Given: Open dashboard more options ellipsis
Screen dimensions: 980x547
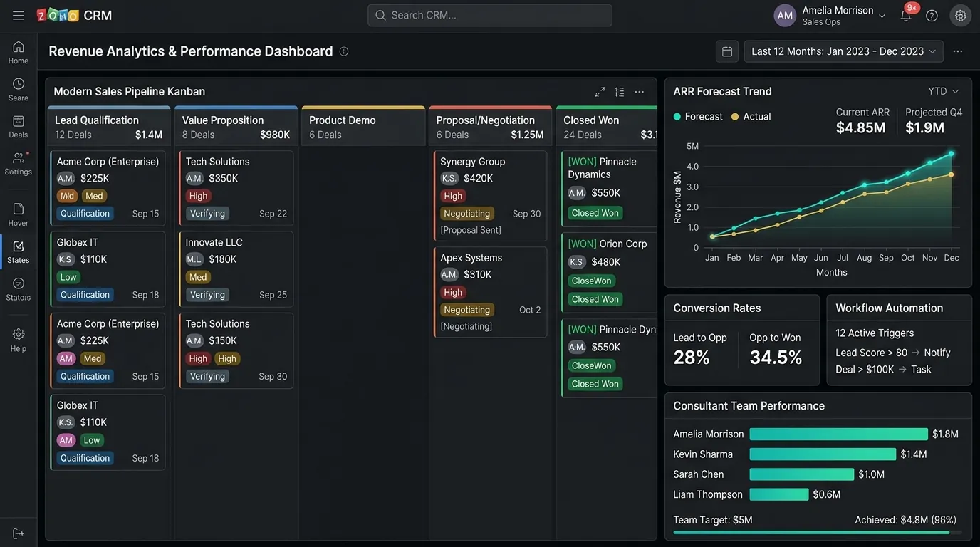Looking at the screenshot, I should pyautogui.click(x=958, y=51).
